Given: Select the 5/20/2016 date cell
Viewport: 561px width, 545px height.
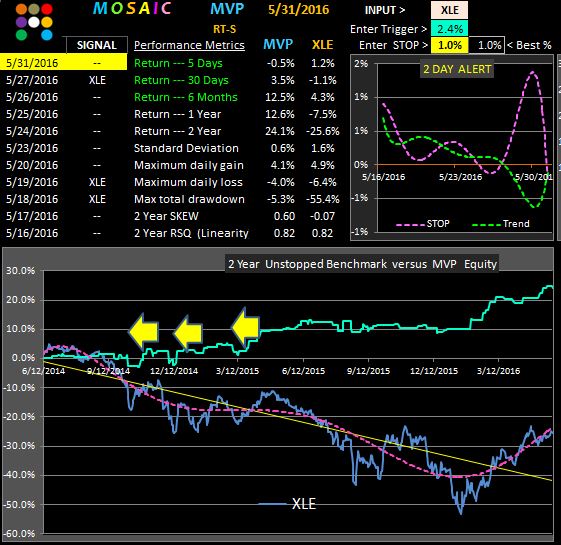Looking at the screenshot, I should [32, 165].
